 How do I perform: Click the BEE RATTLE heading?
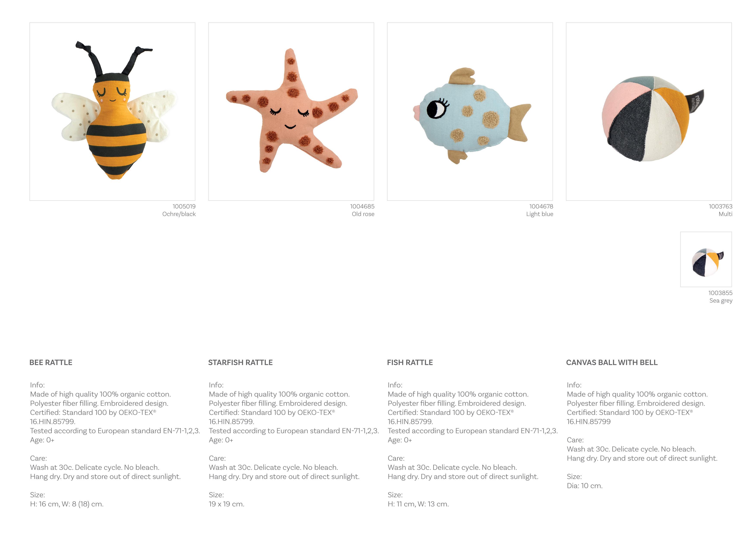point(51,362)
